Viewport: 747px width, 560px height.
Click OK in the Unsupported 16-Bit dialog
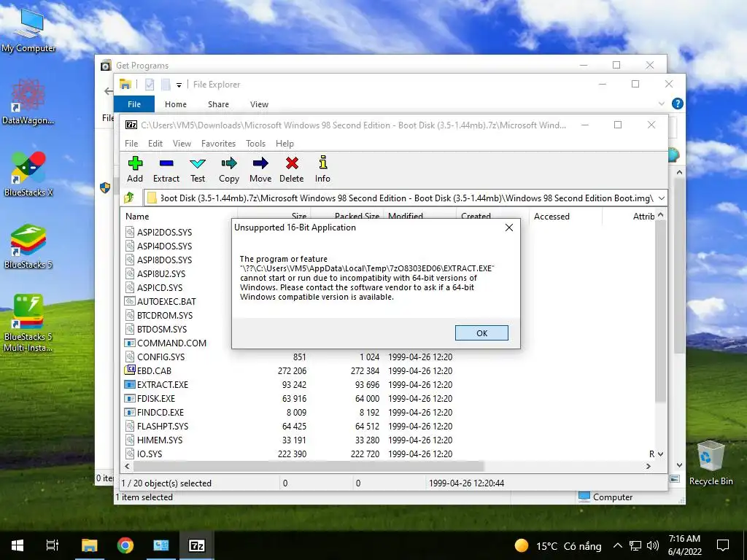(x=481, y=332)
